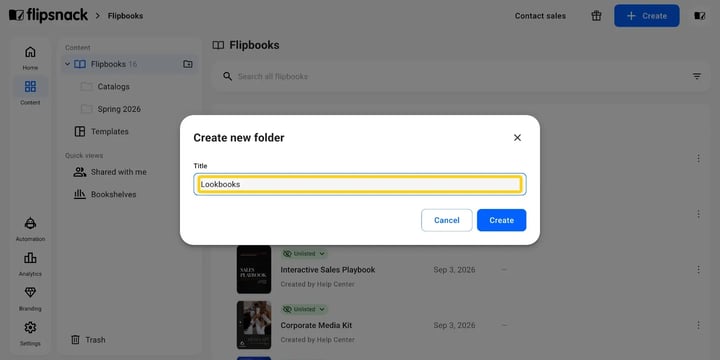Click Flipbooks breadcrumb in header
This screenshot has width=720, height=360.
(x=125, y=16)
